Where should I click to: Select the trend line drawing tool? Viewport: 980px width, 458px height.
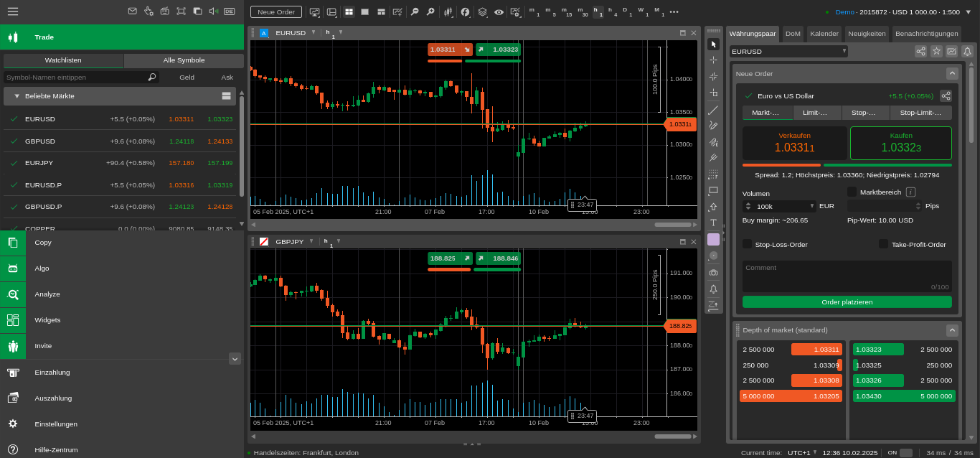pyautogui.click(x=713, y=110)
